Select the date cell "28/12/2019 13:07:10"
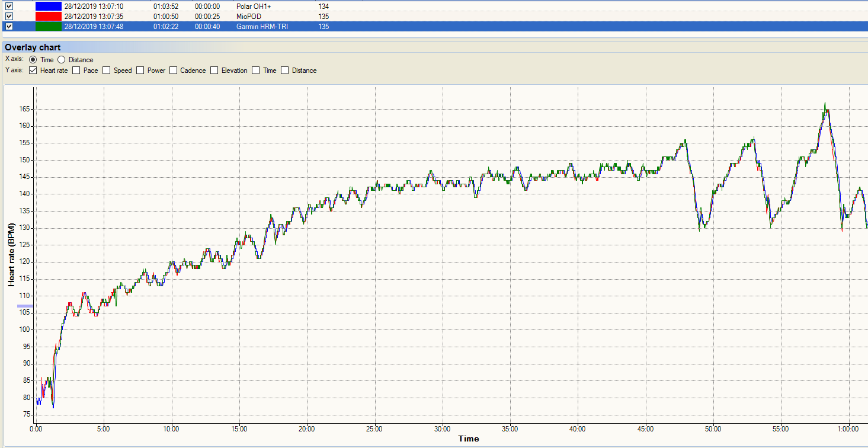 94,6
